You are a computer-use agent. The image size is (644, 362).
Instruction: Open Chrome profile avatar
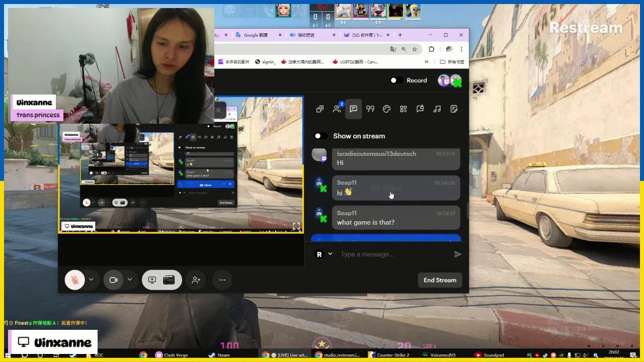(449, 49)
